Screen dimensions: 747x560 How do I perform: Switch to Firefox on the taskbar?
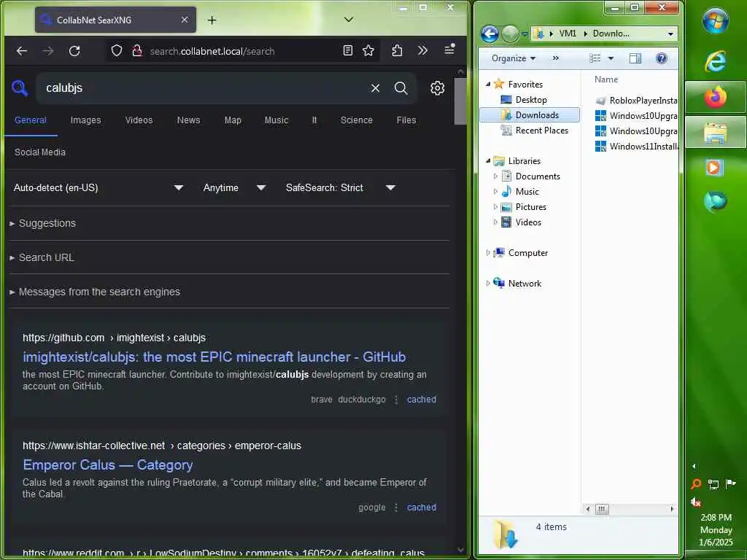click(716, 97)
